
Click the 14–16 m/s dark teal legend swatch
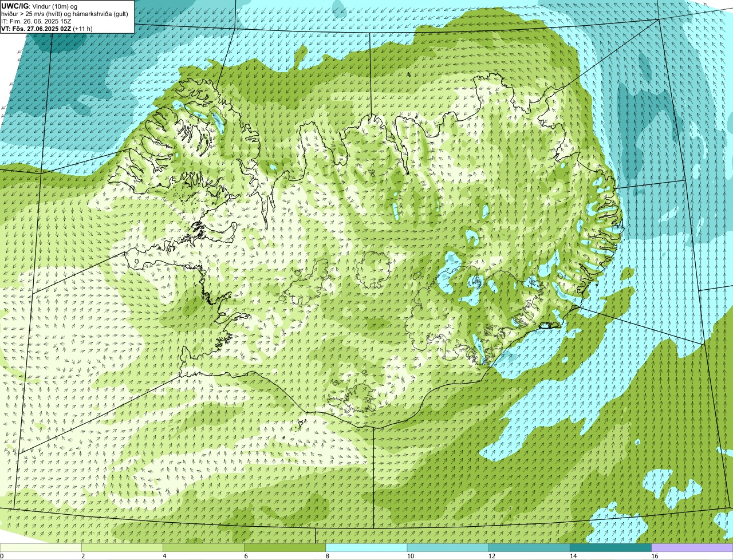(611, 548)
